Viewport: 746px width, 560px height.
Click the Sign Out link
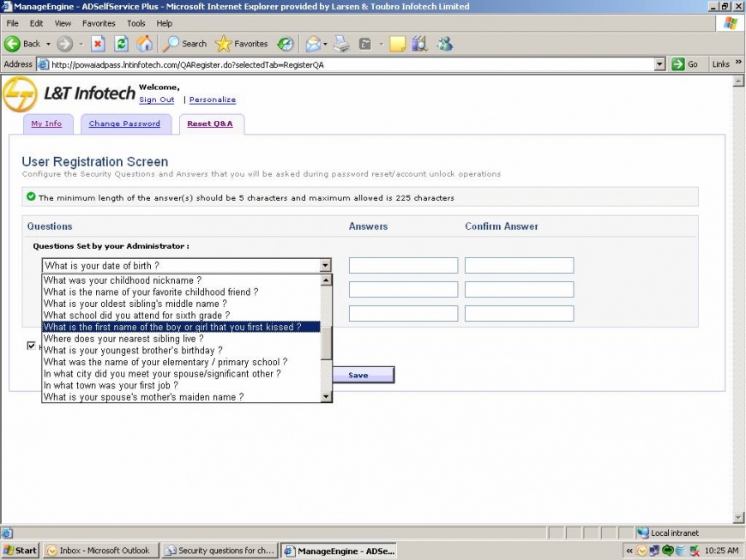click(x=156, y=99)
